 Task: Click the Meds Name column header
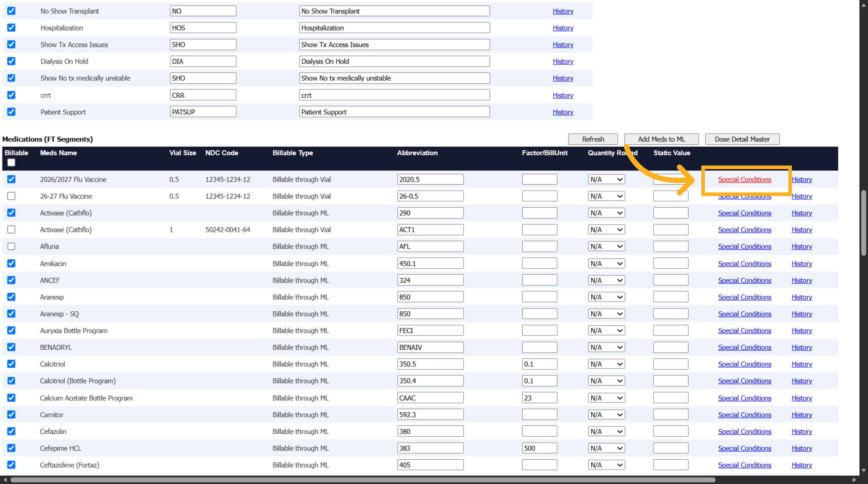pos(58,153)
